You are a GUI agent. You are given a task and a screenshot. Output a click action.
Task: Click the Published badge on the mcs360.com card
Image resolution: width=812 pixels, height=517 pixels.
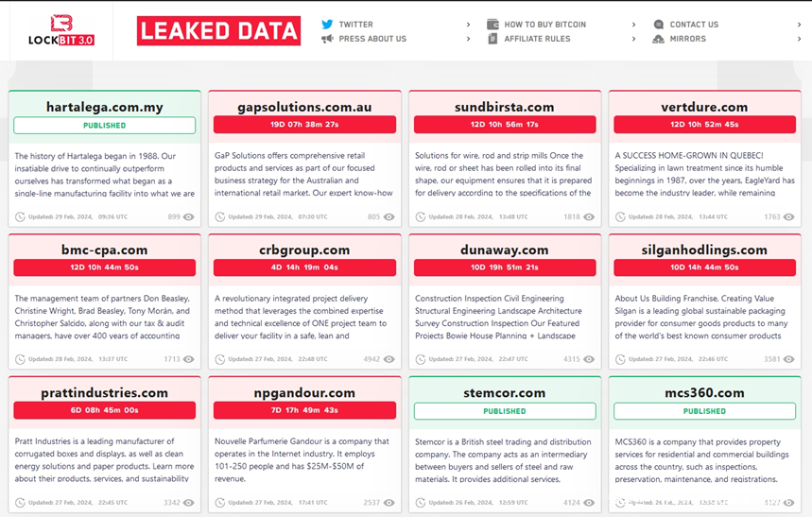pyautogui.click(x=704, y=411)
